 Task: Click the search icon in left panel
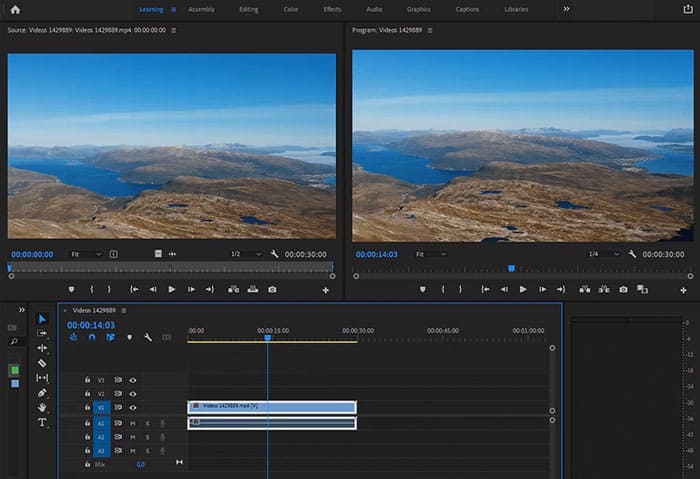click(x=14, y=342)
